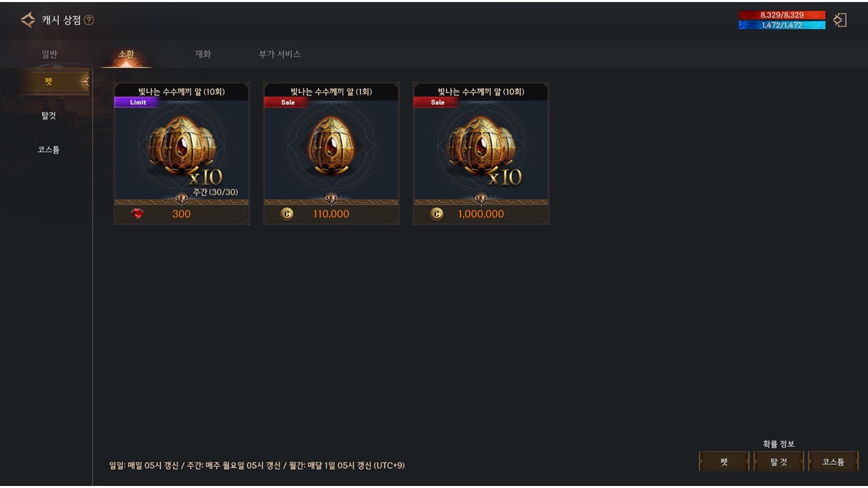Click the gold coin icon beside 110,000
868x488 pixels.
tap(287, 213)
